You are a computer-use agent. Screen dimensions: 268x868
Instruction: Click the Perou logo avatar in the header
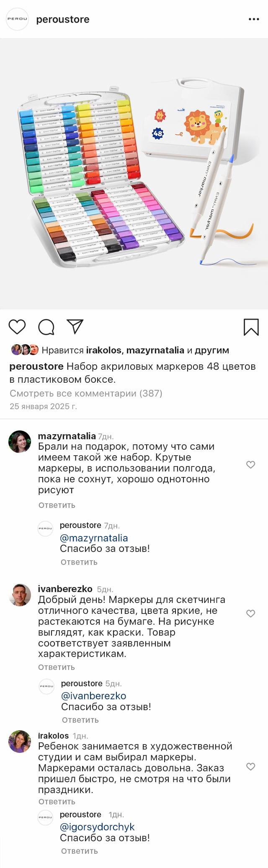(17, 19)
